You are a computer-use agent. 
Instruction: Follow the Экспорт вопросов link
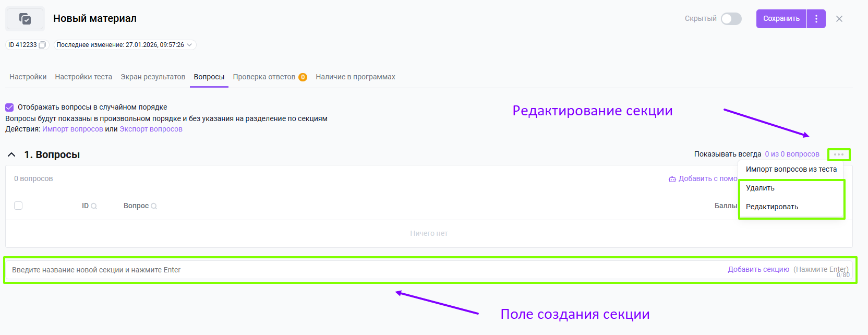pyautogui.click(x=151, y=129)
